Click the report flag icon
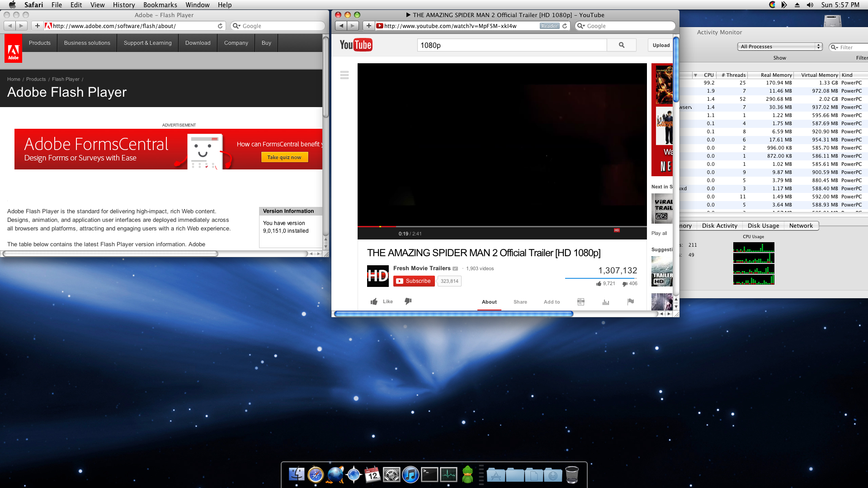Viewport: 868px width, 488px height. pos(631,301)
